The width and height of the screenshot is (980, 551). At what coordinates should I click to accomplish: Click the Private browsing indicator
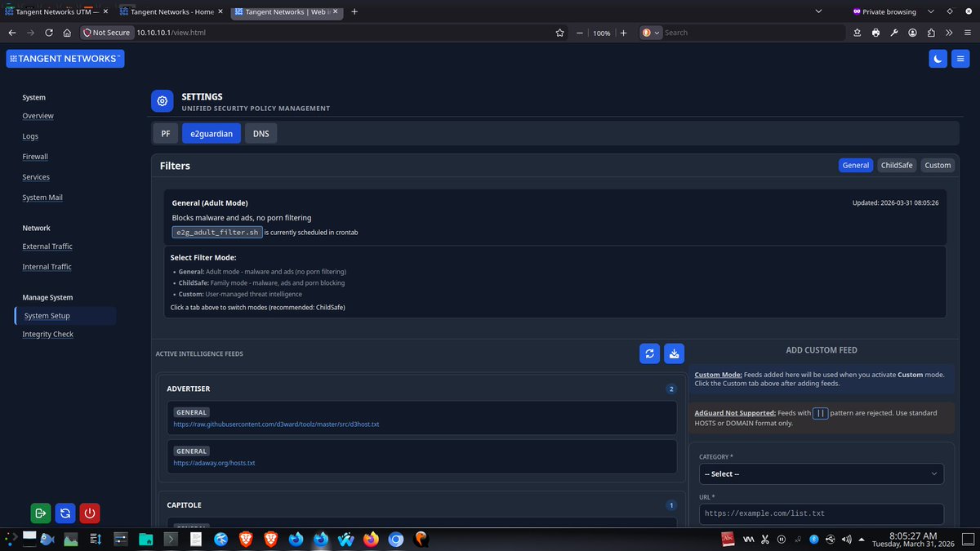(884, 11)
